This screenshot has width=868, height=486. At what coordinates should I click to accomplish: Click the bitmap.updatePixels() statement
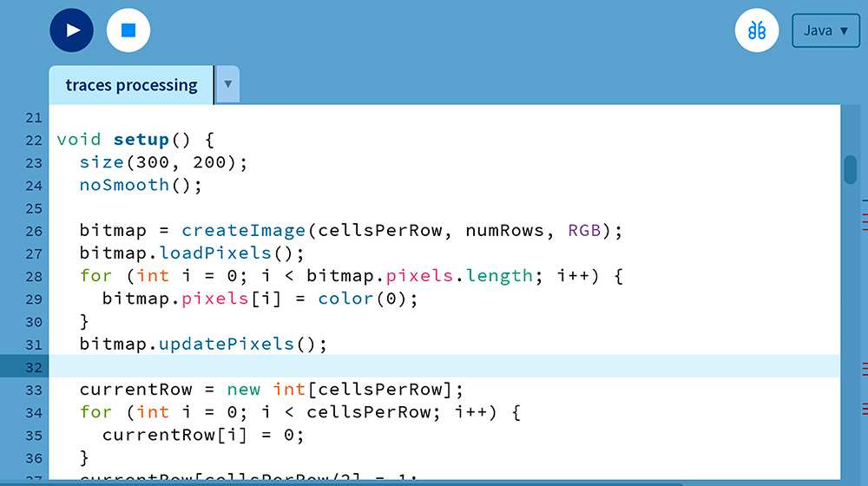click(203, 344)
